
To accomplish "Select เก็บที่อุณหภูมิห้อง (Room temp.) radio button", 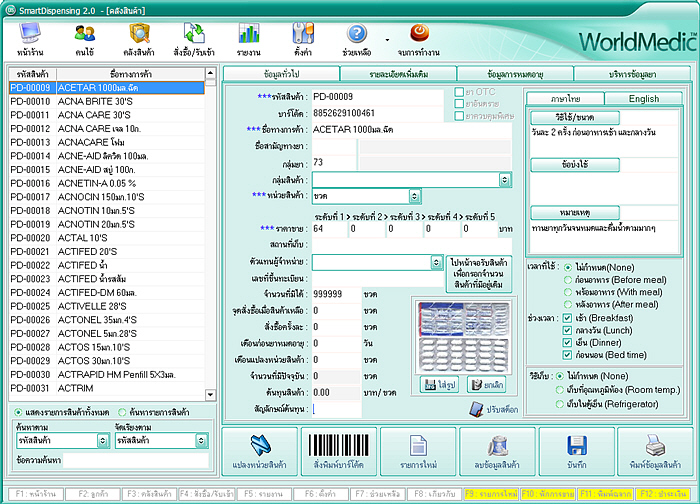I will tap(559, 390).
